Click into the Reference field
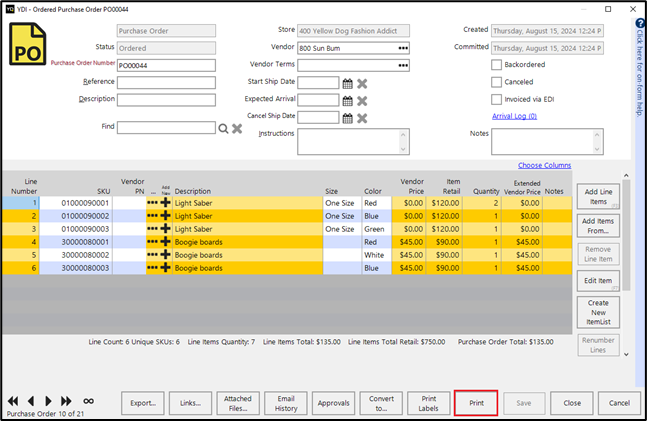Image resolution: width=647 pixels, height=421 pixels. click(166, 83)
